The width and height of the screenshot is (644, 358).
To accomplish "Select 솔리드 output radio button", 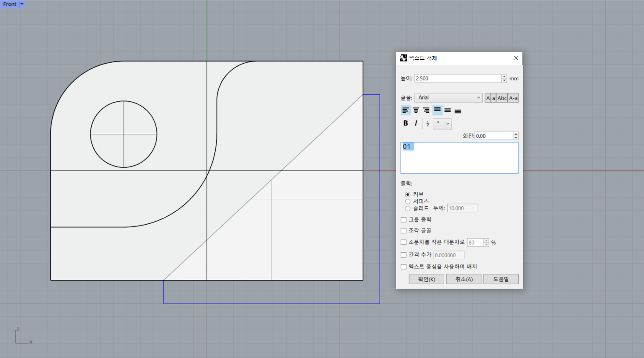I will click(408, 208).
